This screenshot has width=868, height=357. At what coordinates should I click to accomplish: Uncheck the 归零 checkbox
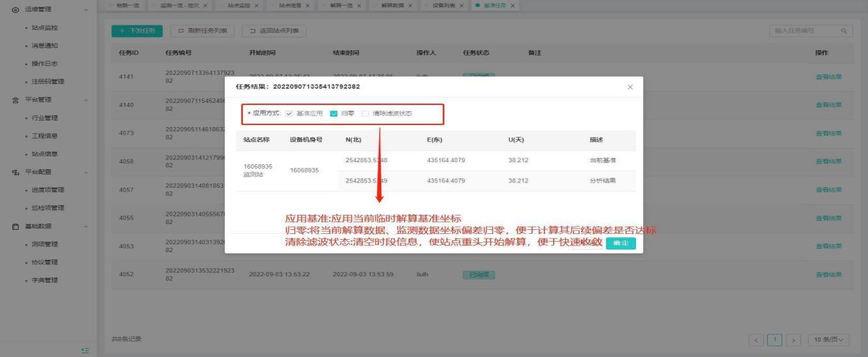click(x=334, y=113)
